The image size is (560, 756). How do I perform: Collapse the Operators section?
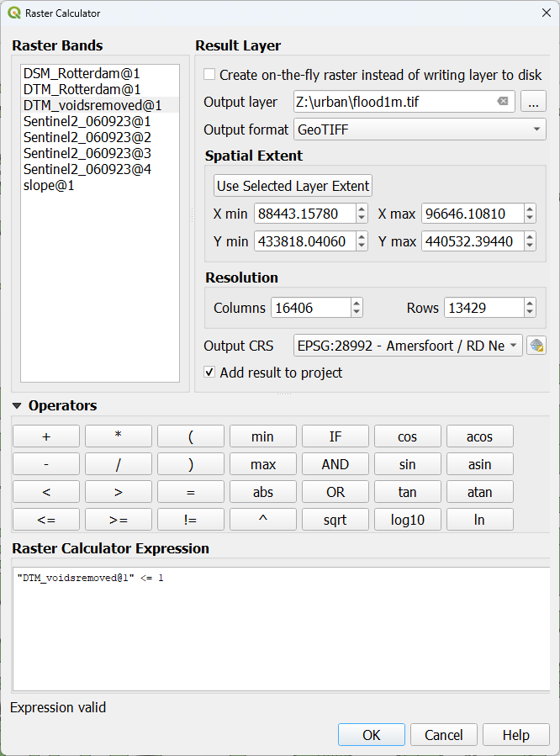point(18,405)
